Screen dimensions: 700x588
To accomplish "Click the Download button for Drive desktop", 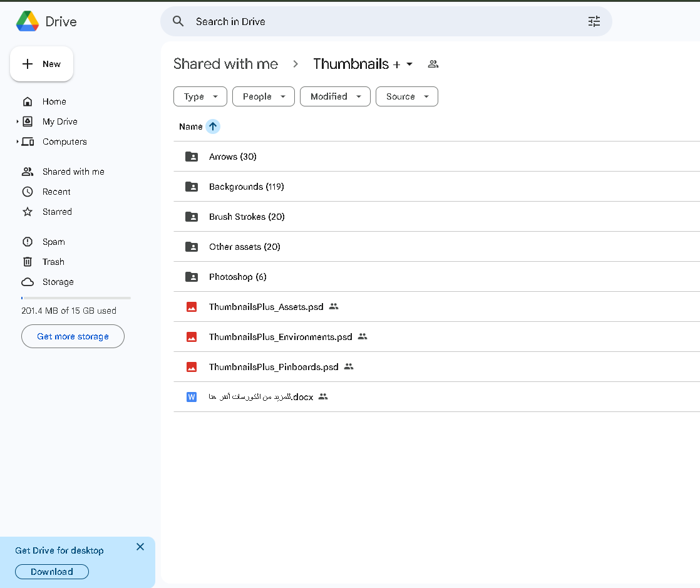I will pyautogui.click(x=51, y=572).
